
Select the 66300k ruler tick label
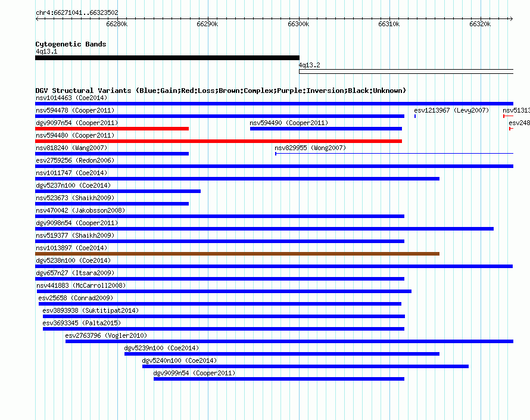point(298,24)
